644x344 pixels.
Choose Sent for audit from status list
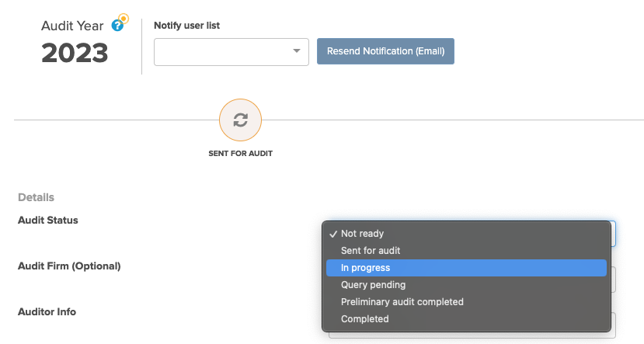466,250
